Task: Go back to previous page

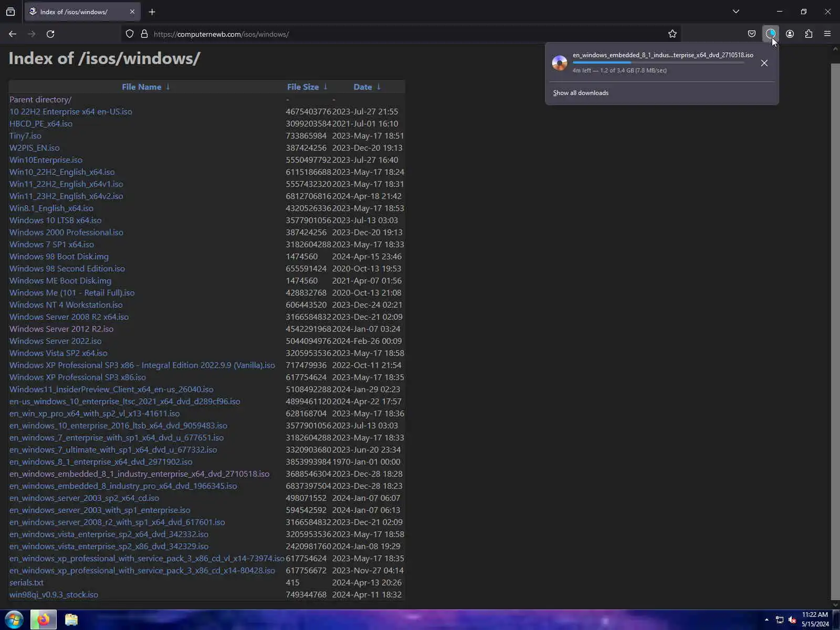Action: 13,34
